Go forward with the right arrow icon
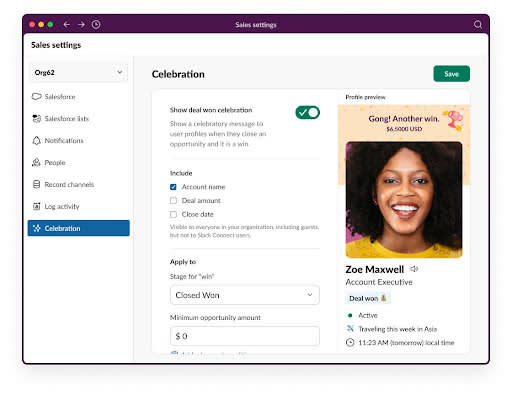Viewport: 512px width, 395px height. coord(81,24)
